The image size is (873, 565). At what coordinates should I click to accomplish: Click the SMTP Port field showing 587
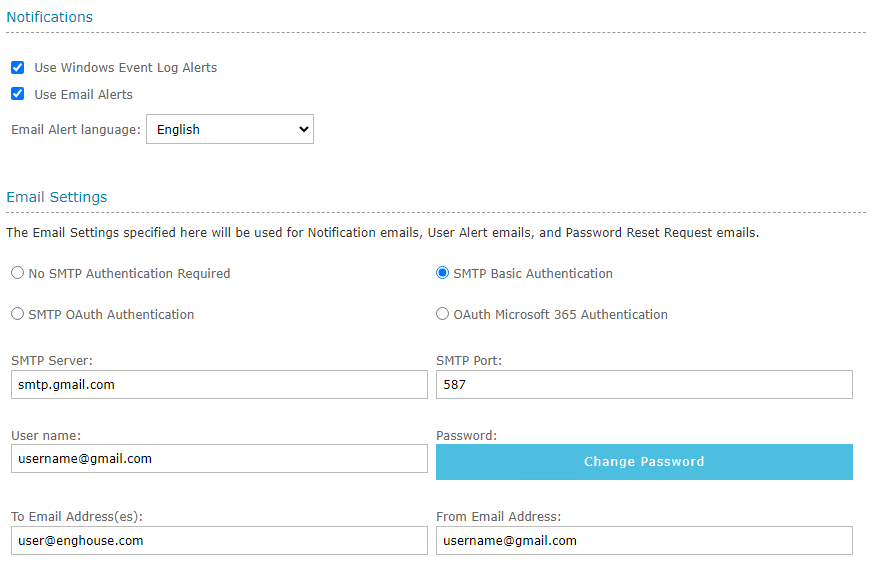[x=644, y=385]
